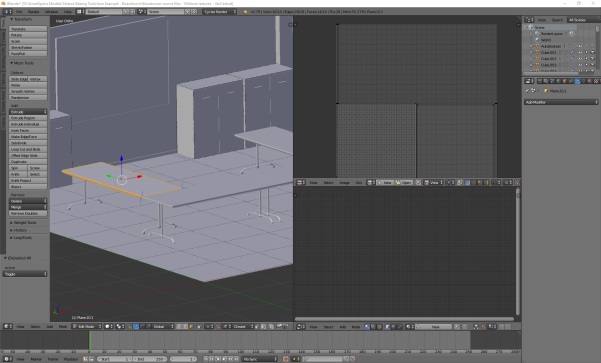This screenshot has width=601, height=363.
Task: Click the Inset Faces button
Action: click(x=28, y=130)
